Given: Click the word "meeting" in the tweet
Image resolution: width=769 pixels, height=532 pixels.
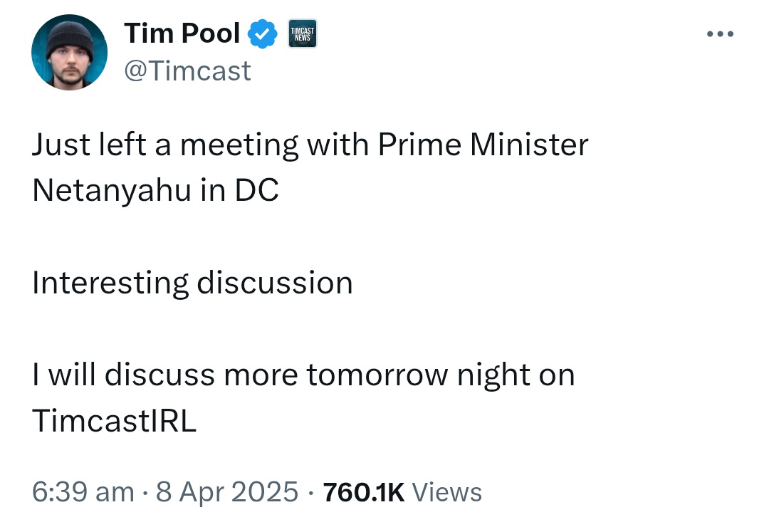Looking at the screenshot, I should pos(239,145).
